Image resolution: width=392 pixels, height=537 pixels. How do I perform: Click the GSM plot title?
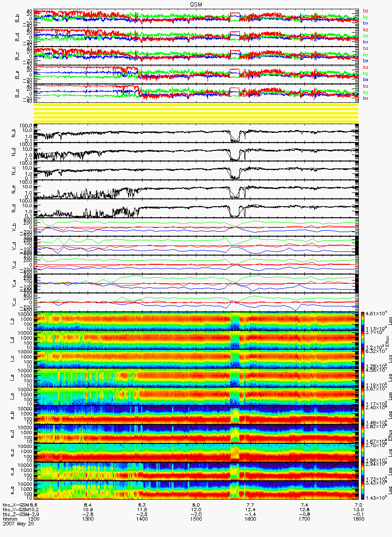click(196, 4)
